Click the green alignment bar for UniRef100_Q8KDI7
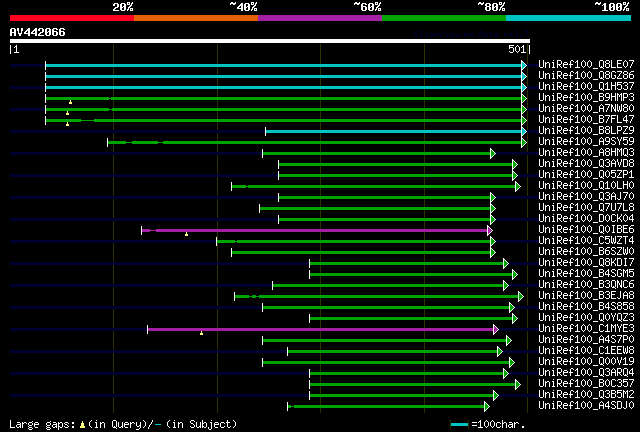Viewport: 640px width, 432px height. [407, 264]
